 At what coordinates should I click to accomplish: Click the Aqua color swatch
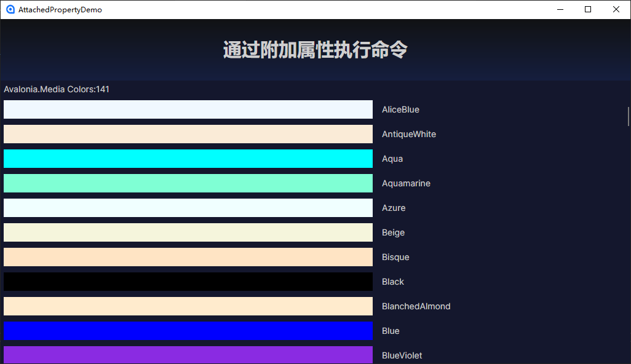188,158
